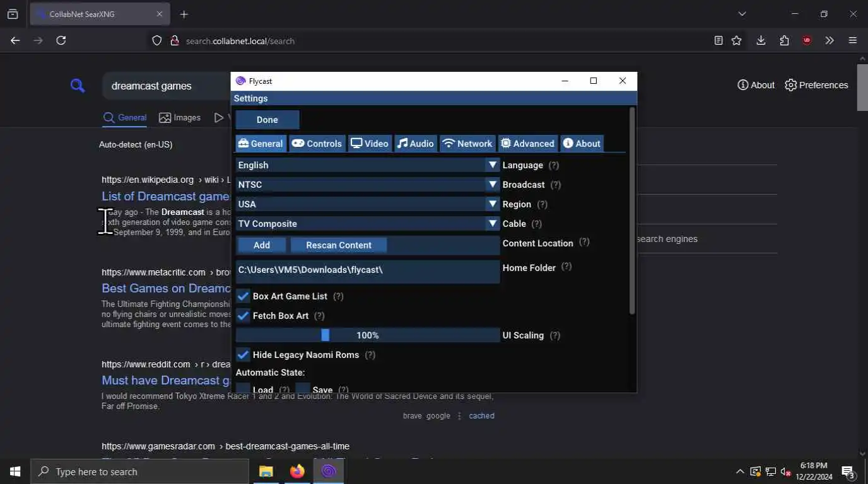Click the Flycast logo in the title bar

240,81
